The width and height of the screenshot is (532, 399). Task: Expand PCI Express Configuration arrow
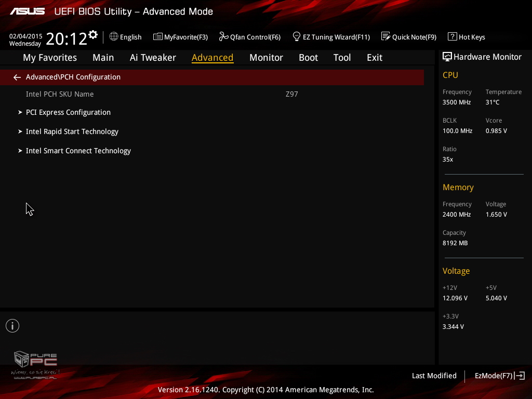[20, 112]
